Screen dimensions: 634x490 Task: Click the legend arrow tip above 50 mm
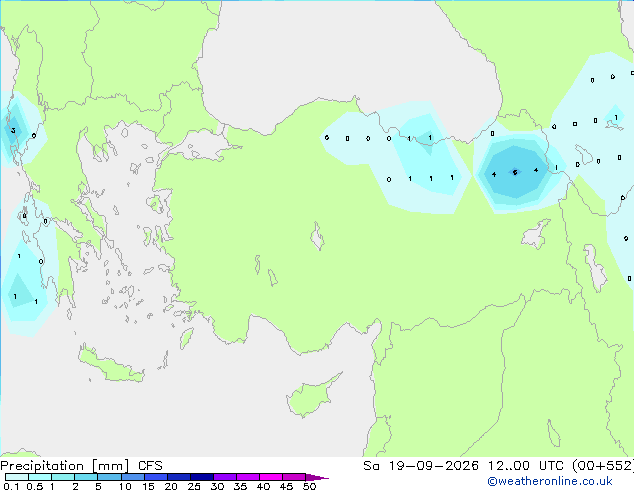pyautogui.click(x=317, y=477)
